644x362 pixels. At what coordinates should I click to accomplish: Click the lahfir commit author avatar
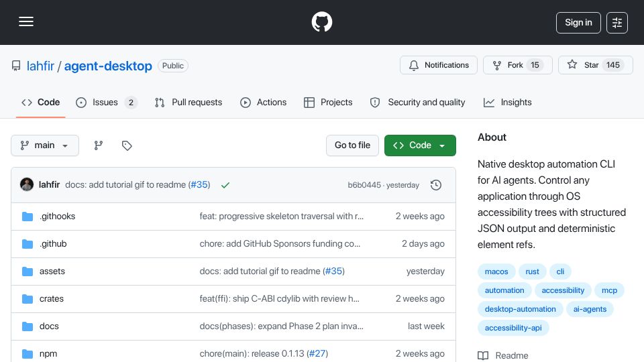pos(27,185)
